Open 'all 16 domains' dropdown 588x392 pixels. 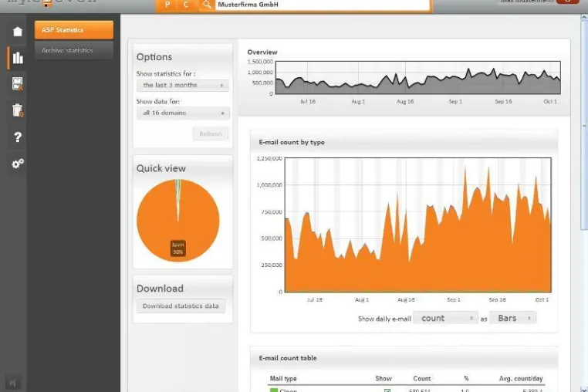(183, 113)
